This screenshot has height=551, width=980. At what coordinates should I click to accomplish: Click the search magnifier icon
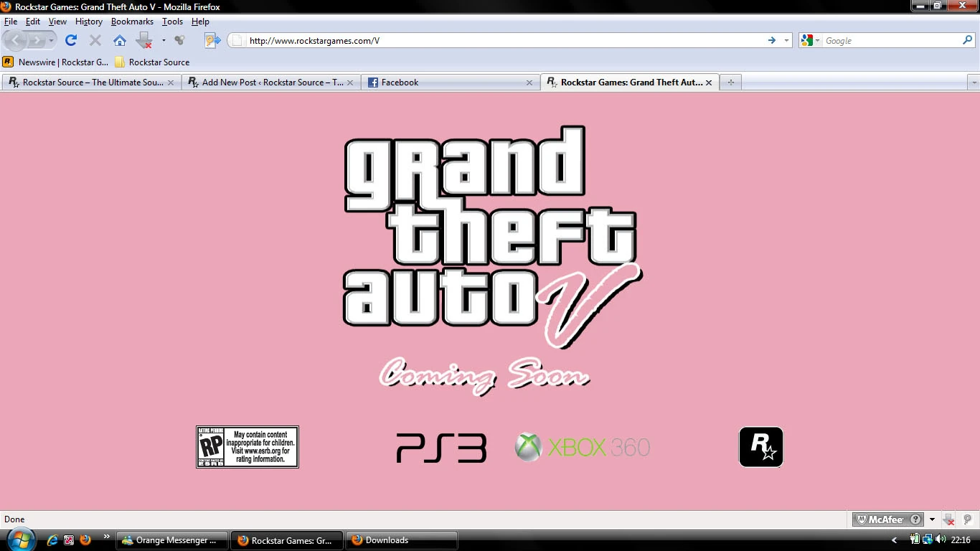click(968, 41)
